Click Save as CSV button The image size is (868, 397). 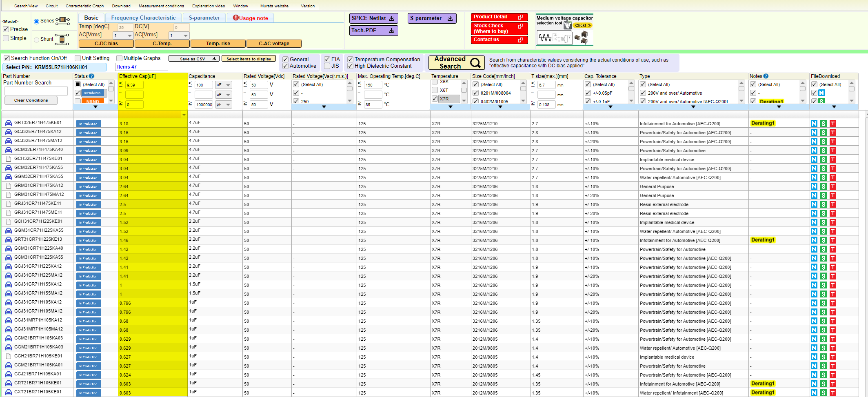pos(194,59)
